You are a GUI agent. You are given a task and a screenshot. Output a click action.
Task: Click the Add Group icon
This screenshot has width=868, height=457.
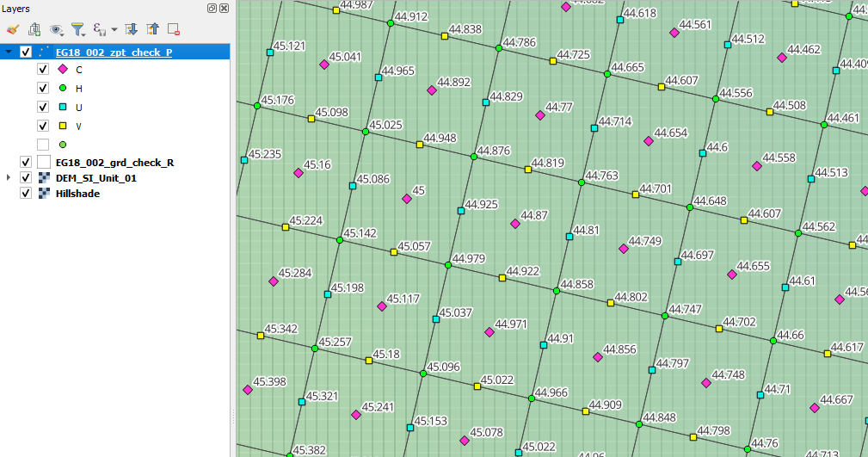tap(34, 29)
